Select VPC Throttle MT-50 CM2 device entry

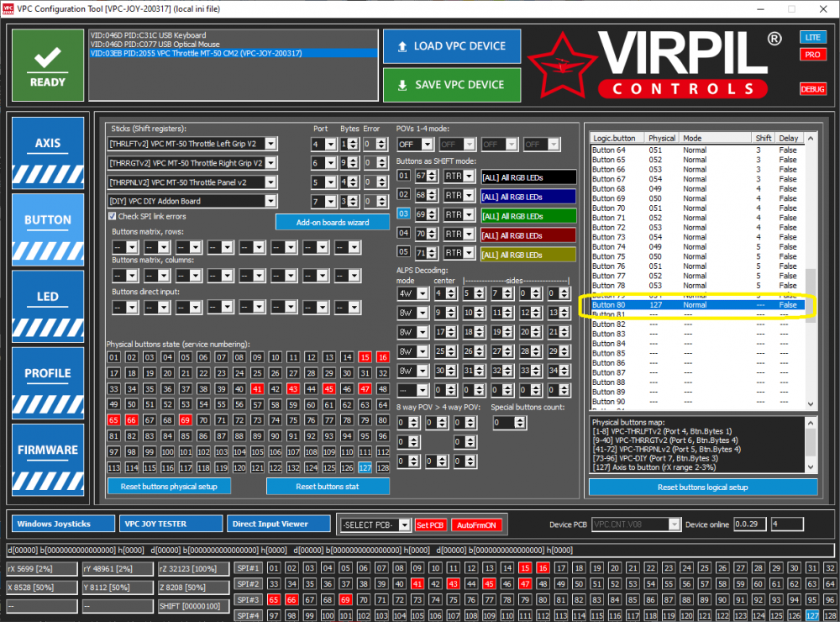pyautogui.click(x=234, y=53)
